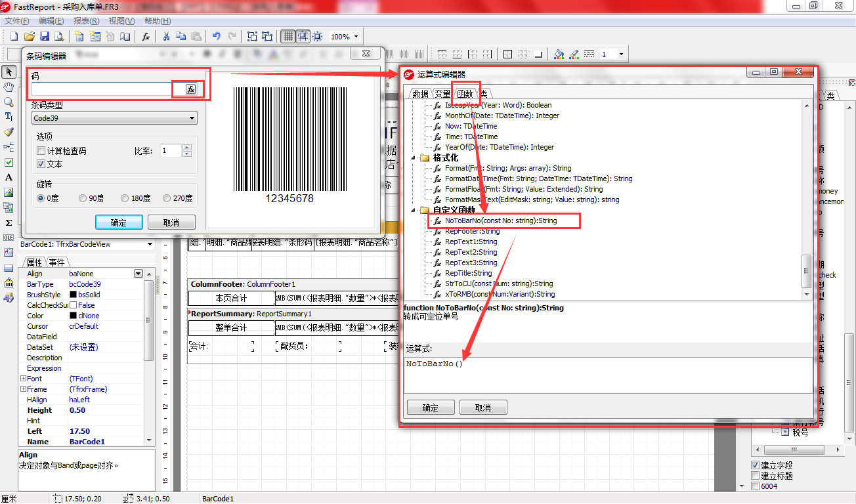Select the Copy Format brush tool
The image size is (856, 504).
tap(9, 132)
